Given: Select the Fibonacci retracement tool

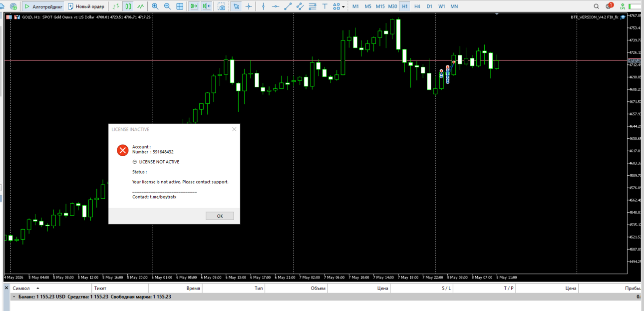Looking at the screenshot, I should click(313, 6).
